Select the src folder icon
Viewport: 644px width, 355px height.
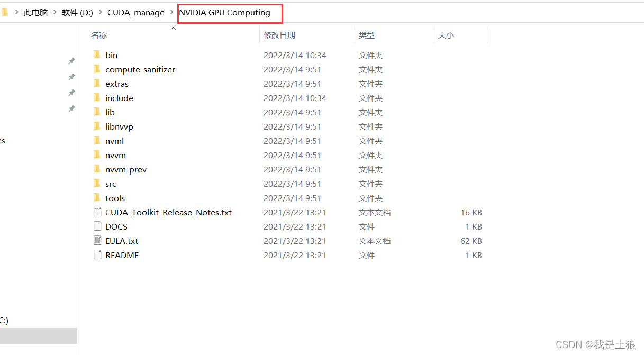tap(97, 184)
